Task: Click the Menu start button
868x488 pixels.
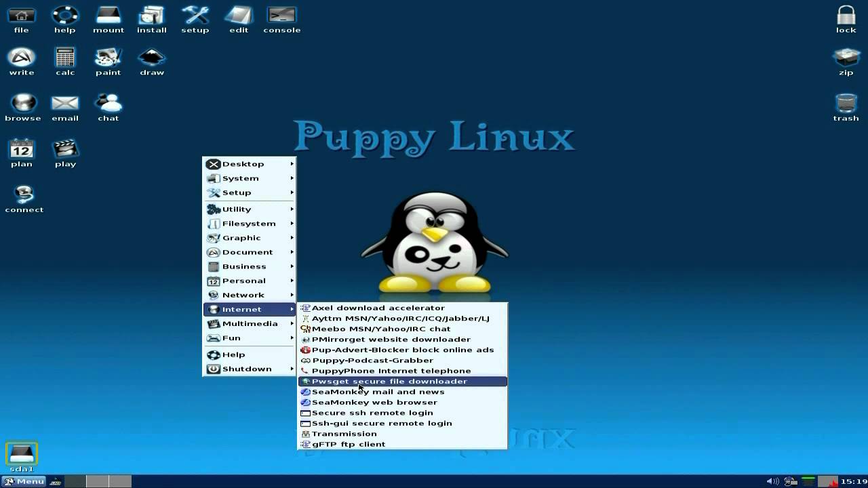Action: pos(24,481)
